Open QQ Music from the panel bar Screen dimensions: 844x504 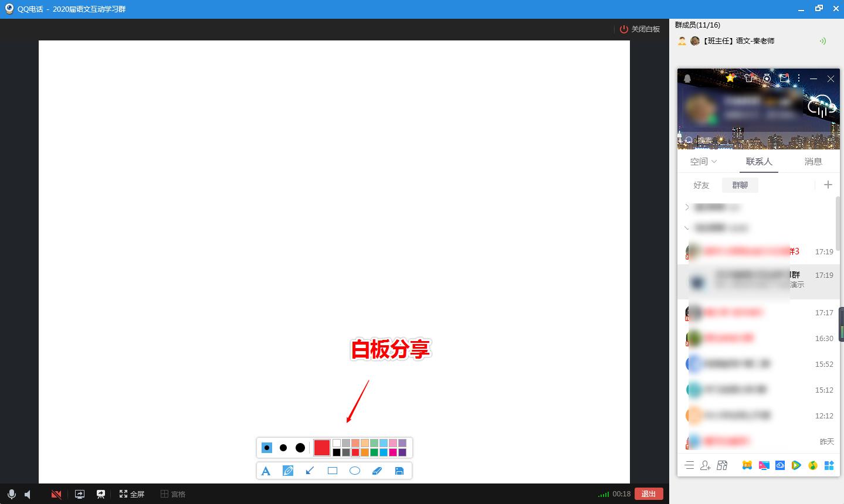pyautogui.click(x=813, y=465)
